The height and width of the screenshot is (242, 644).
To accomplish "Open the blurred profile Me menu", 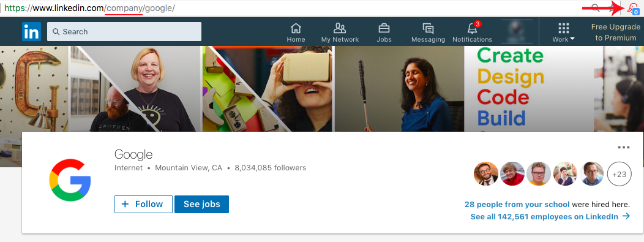I will [x=517, y=32].
